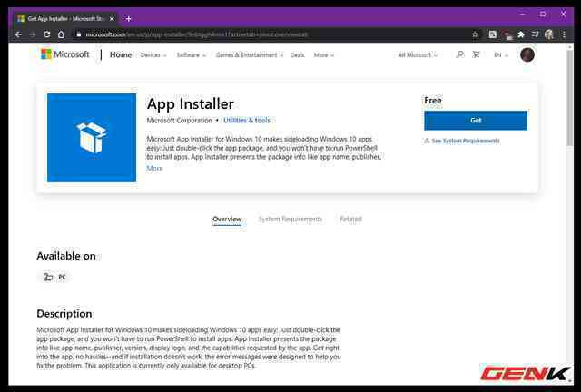Click the App Installer title text
The width and height of the screenshot is (581, 392).
(x=191, y=103)
